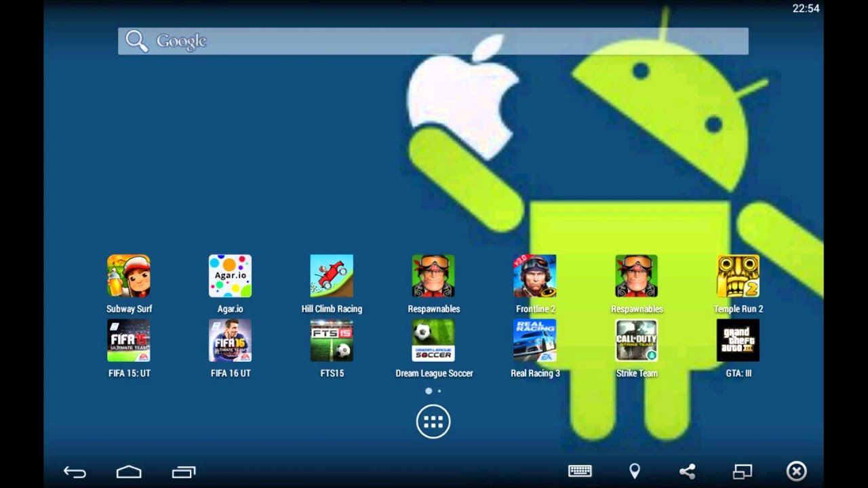Click the circled X exit icon

point(796,471)
